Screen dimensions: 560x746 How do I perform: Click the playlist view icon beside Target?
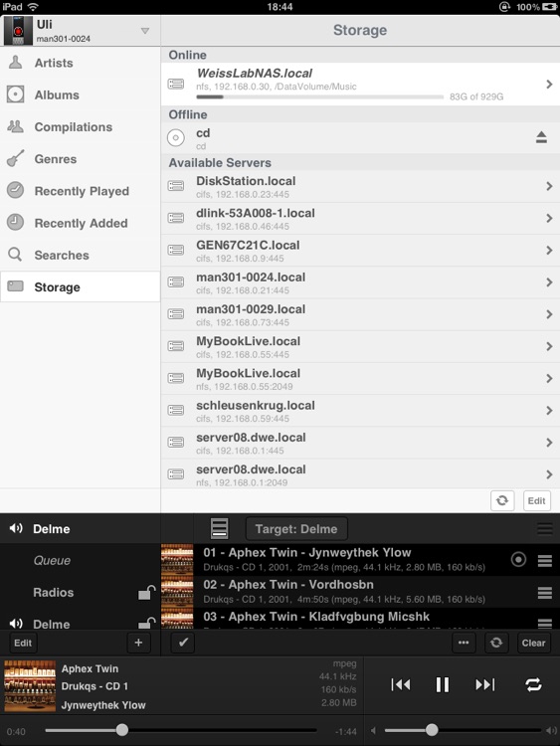click(219, 528)
